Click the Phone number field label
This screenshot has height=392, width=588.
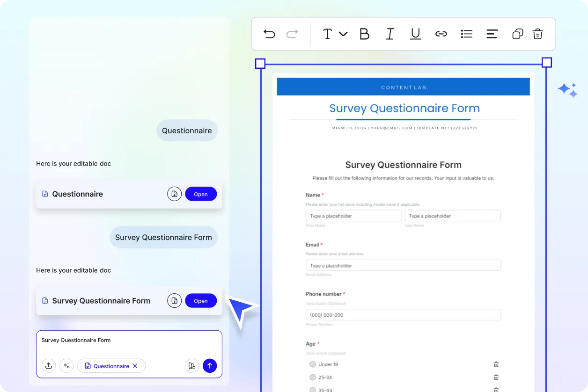pyautogui.click(x=323, y=294)
